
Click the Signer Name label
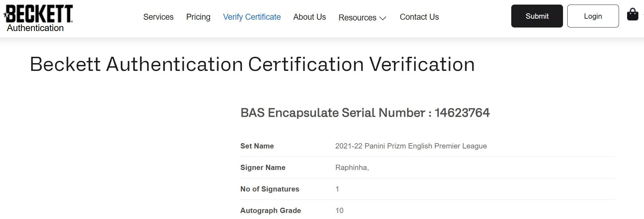263,168
